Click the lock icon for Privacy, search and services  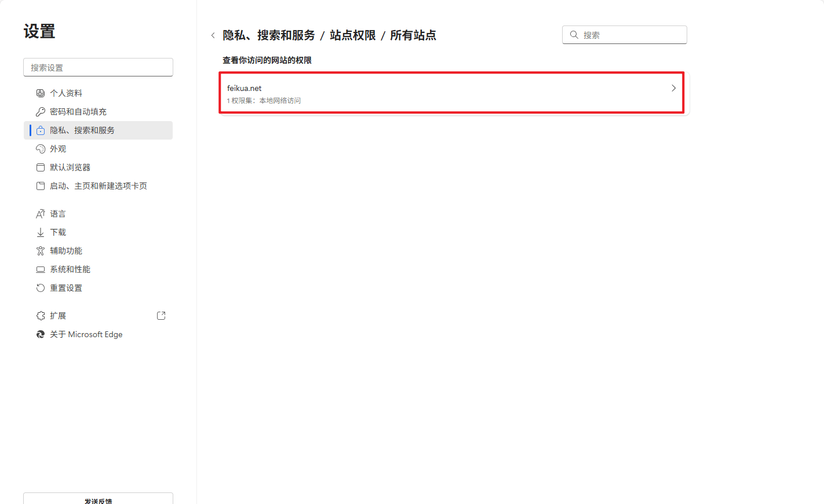41,130
